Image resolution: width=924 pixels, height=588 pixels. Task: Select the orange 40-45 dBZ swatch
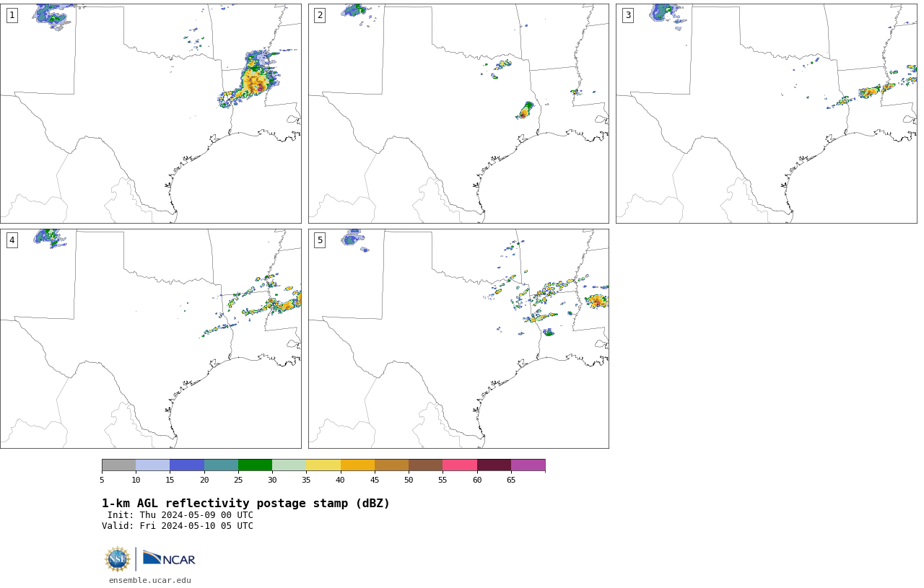coord(357,465)
